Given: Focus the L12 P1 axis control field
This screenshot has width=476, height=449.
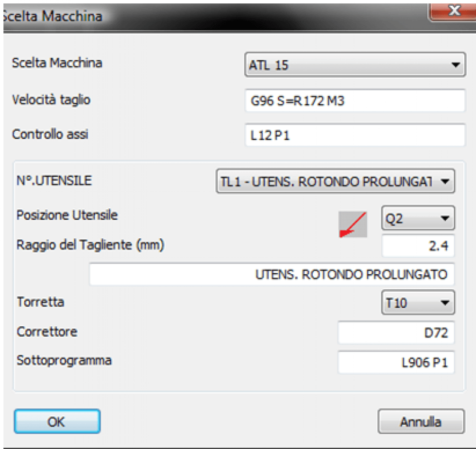Looking at the screenshot, I should (355, 136).
